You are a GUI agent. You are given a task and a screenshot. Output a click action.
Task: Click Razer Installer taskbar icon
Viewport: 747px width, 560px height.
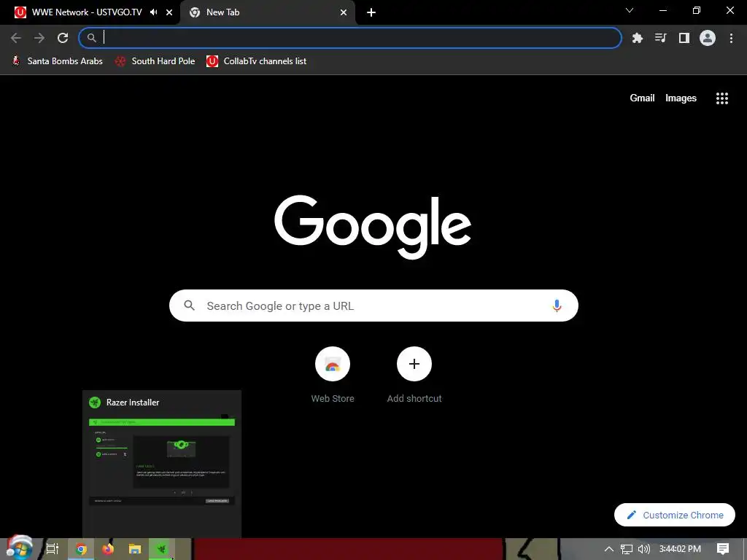pos(162,549)
